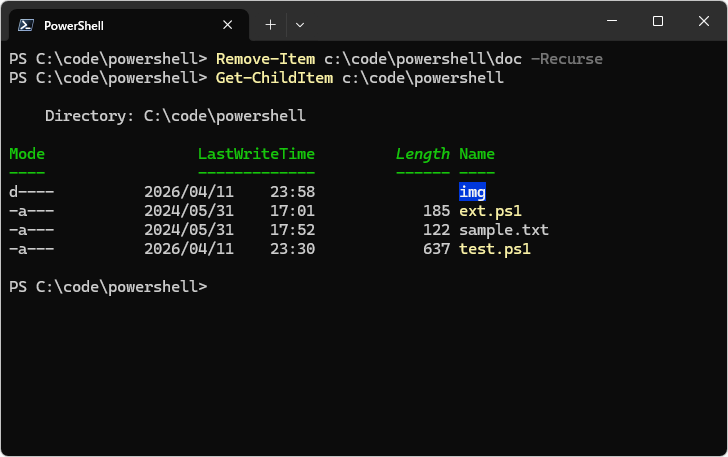Select the PowerShell tab
The image size is (728, 457).
[x=120, y=25]
